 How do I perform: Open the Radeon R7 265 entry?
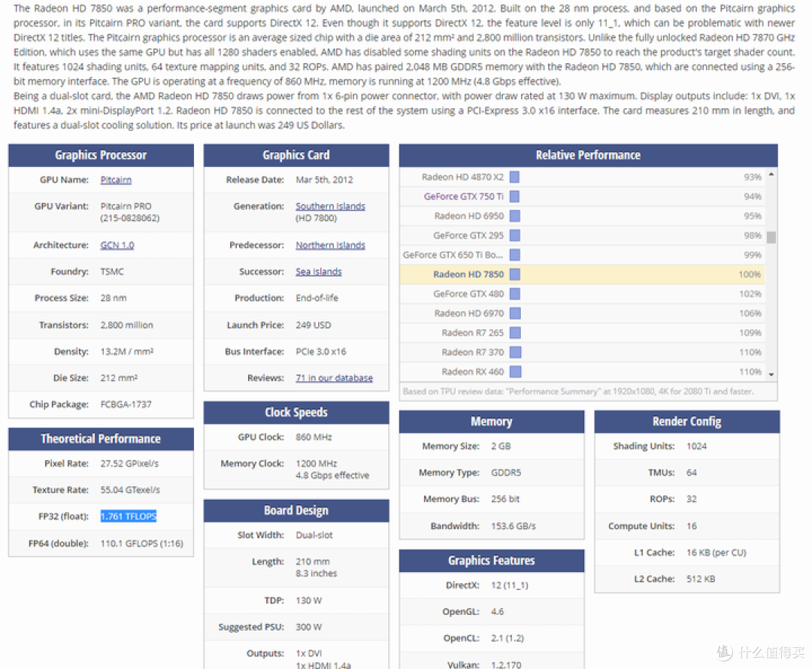tap(472, 332)
